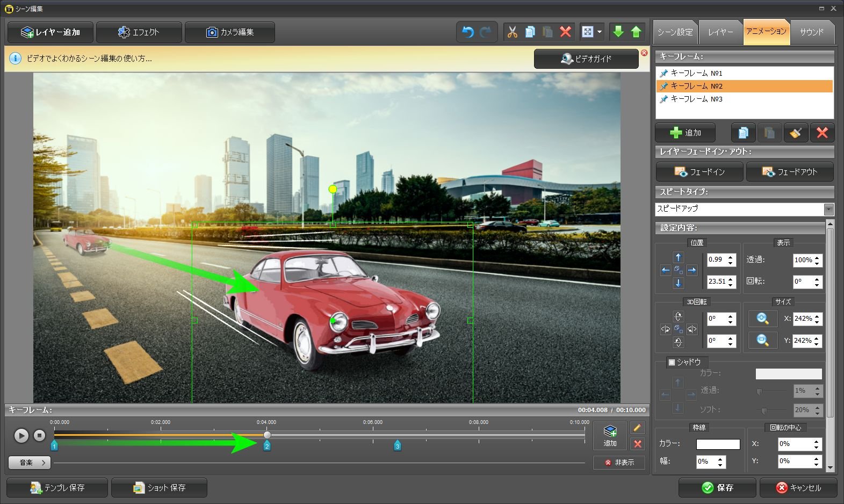Switch to the シーン設定 tab

pos(675,32)
